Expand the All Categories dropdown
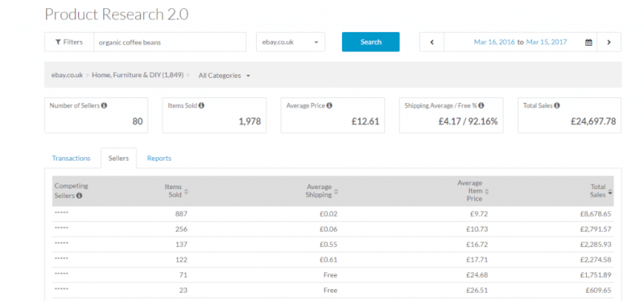The image size is (644, 301). tap(225, 76)
